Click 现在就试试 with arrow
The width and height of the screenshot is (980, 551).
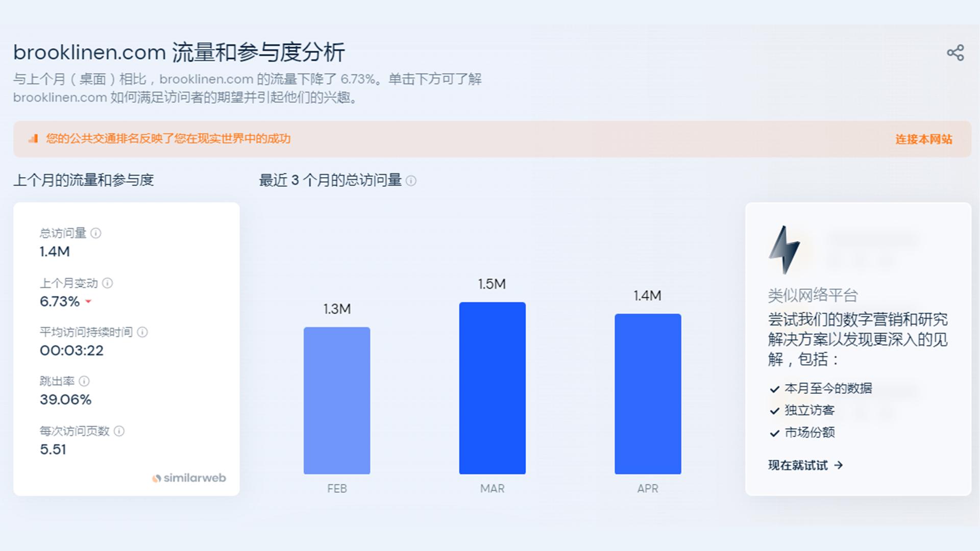tap(805, 465)
